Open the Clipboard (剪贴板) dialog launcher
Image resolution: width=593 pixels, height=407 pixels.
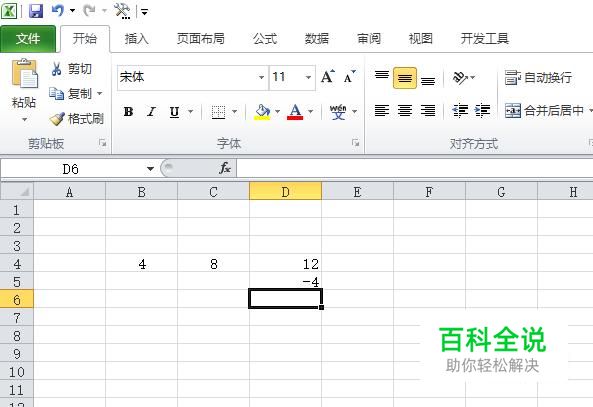click(x=102, y=143)
